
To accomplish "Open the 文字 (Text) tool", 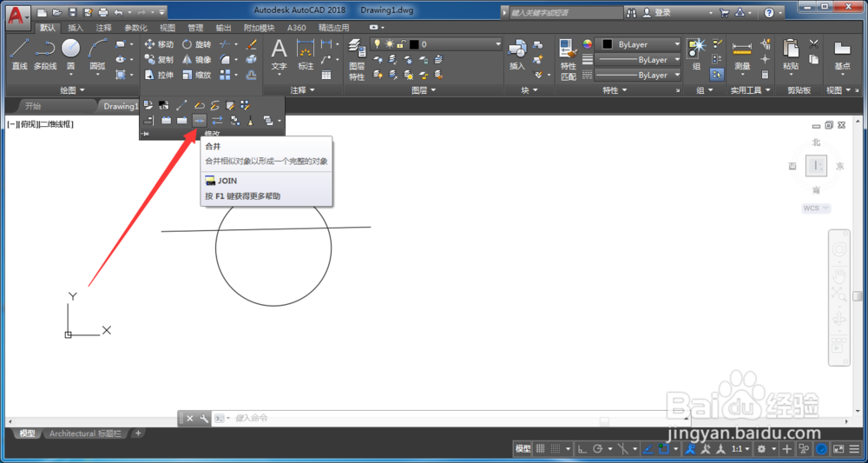I will pyautogui.click(x=279, y=56).
